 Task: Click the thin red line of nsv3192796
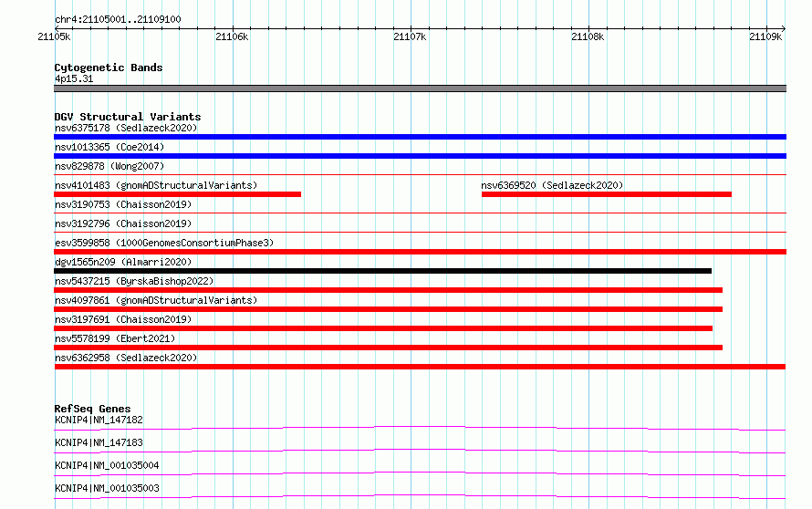tap(420, 232)
